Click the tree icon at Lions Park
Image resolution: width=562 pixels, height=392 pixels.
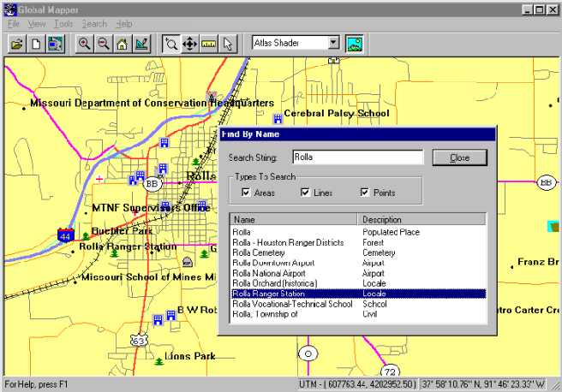point(159,361)
